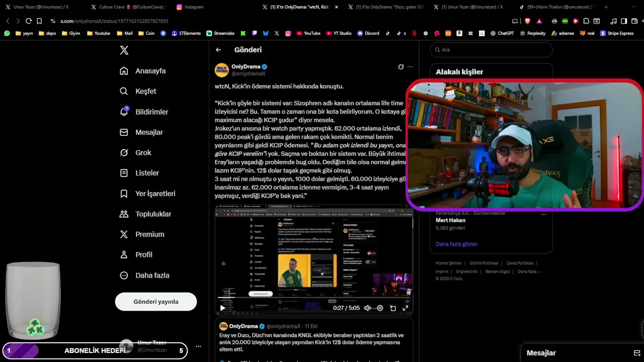Open Keşfet explore page
Screen dimensions: 644x362
tap(138, 92)
